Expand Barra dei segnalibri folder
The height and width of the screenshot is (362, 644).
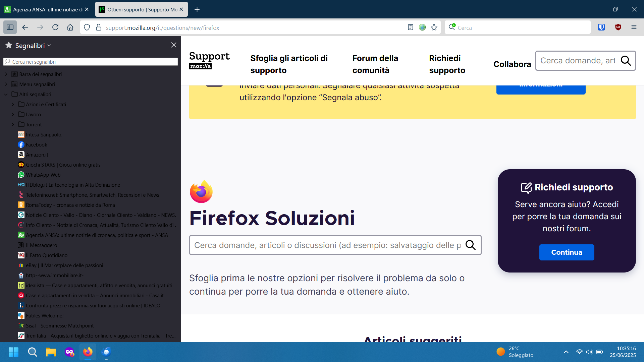[6, 74]
